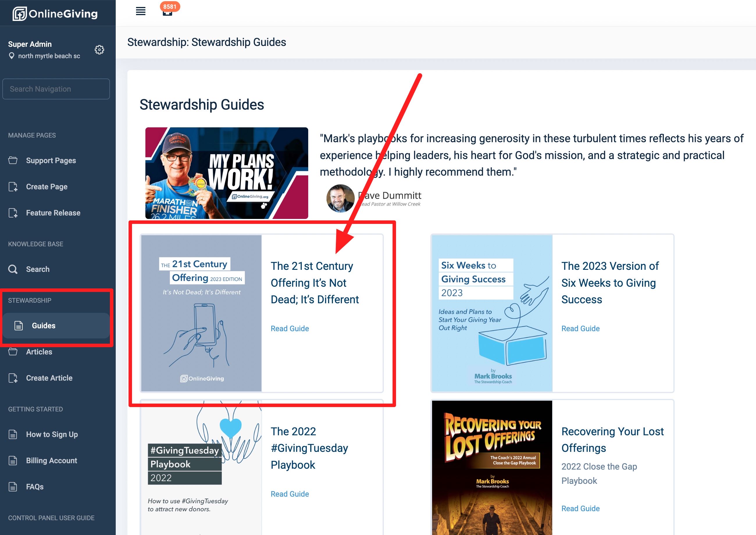
Task: Click the Control Panel User Guide heading
Action: (51, 518)
